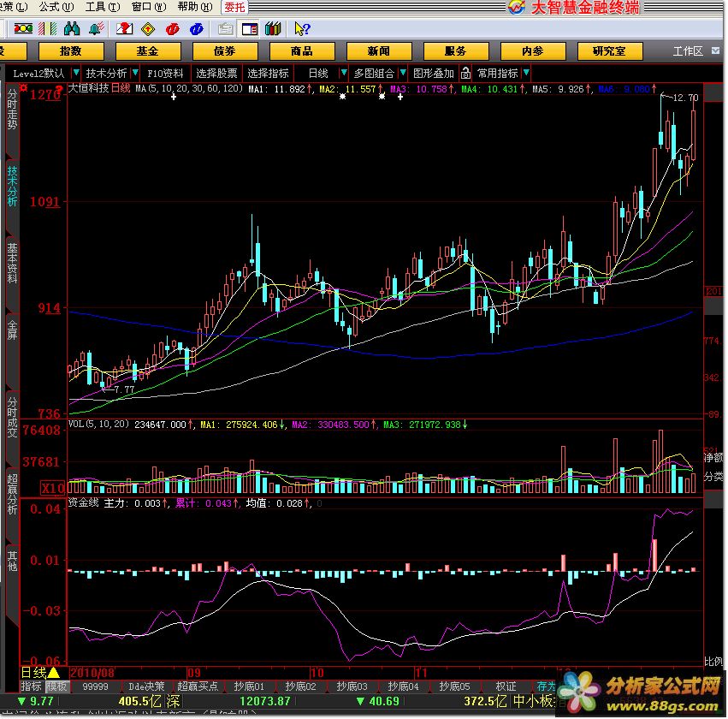The image size is (728, 719).
Task: Click the 指数 button
Action: 71,51
